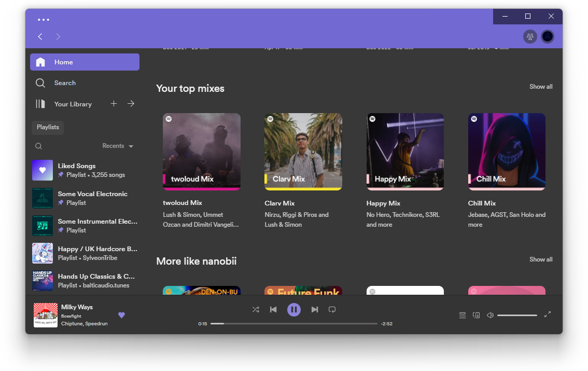Pause the current song
Screen dimensions: 588x371
294,310
